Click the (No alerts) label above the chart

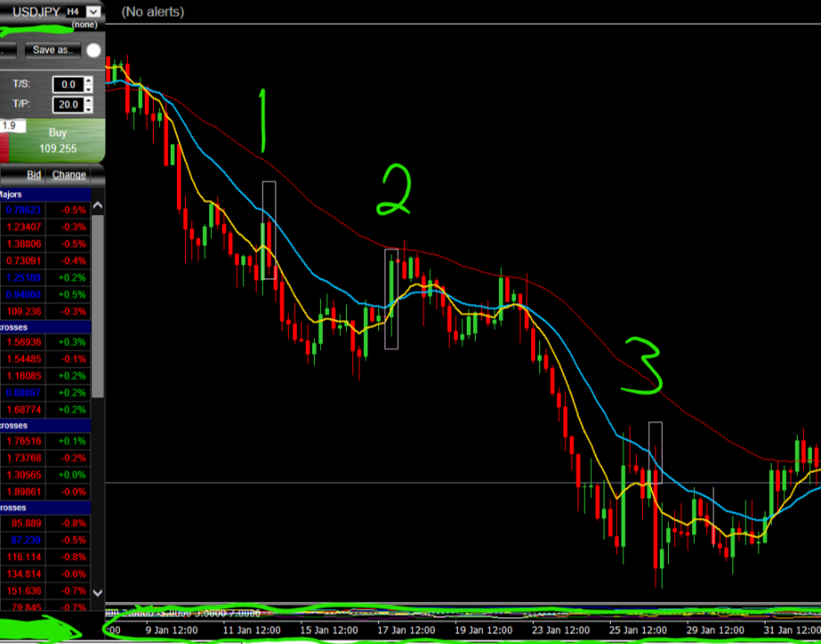(x=153, y=12)
